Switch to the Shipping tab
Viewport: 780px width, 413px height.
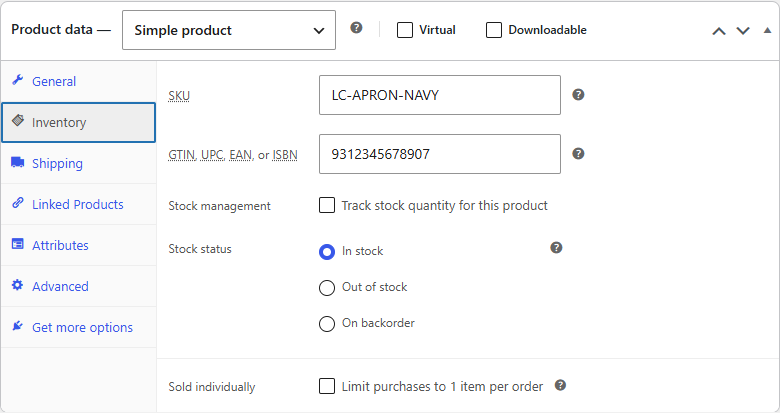79,163
